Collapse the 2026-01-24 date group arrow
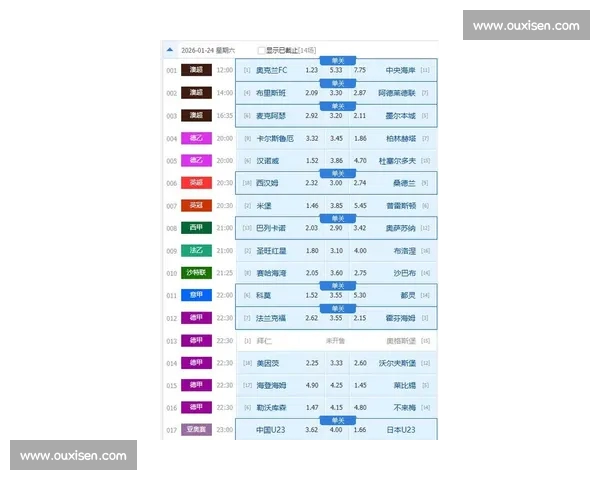 pyautogui.click(x=170, y=49)
